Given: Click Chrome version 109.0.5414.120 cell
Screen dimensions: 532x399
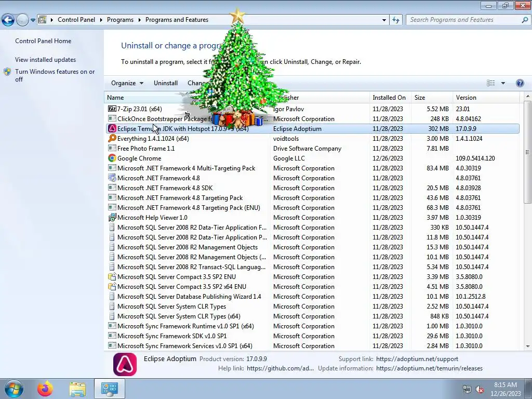Looking at the screenshot, I should click(475, 158).
